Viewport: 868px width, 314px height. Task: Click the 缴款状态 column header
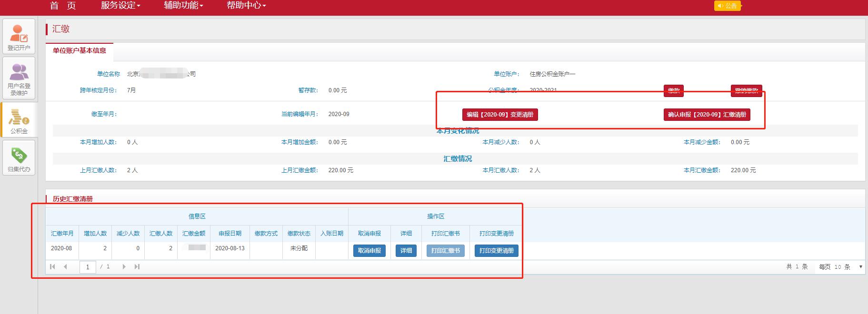(x=299, y=234)
